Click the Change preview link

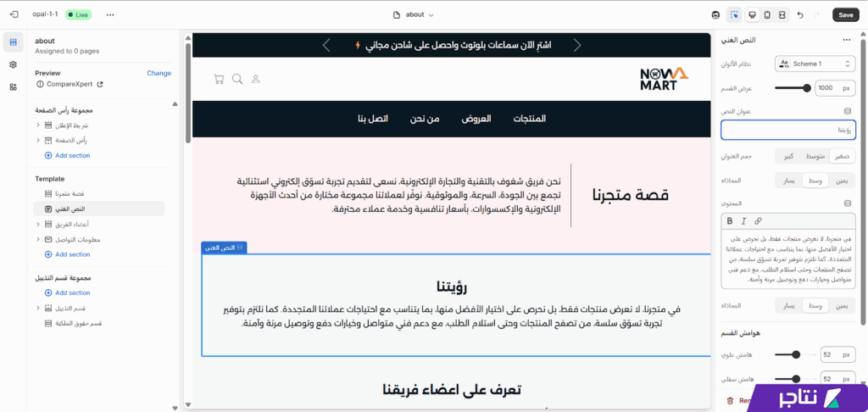159,73
